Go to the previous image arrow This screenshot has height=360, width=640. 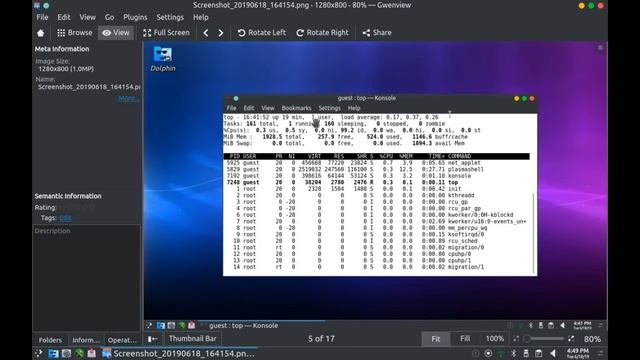coord(206,33)
